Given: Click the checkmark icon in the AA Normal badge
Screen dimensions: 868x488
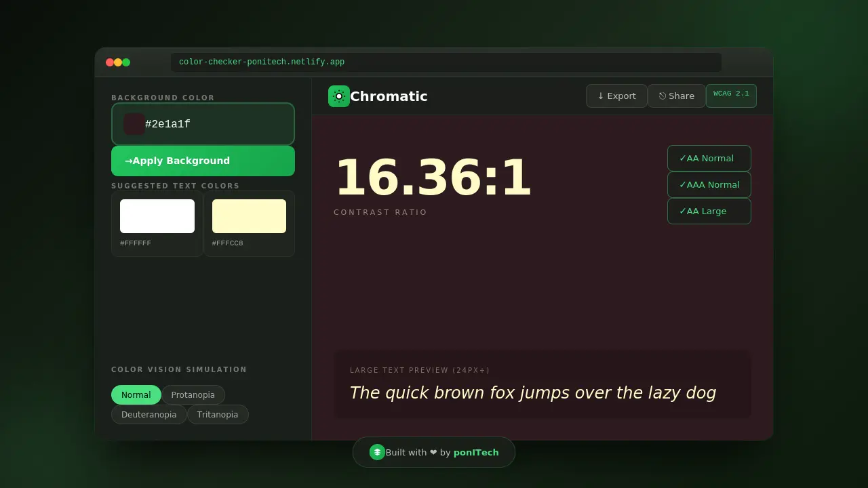Looking at the screenshot, I should 683,158.
